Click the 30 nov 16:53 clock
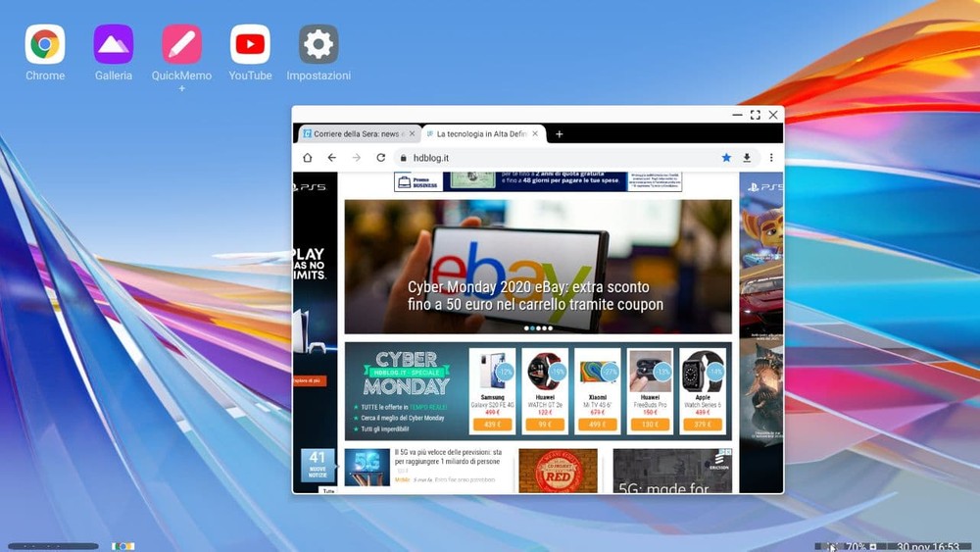Screen dimensions: 980x552 tap(928, 546)
